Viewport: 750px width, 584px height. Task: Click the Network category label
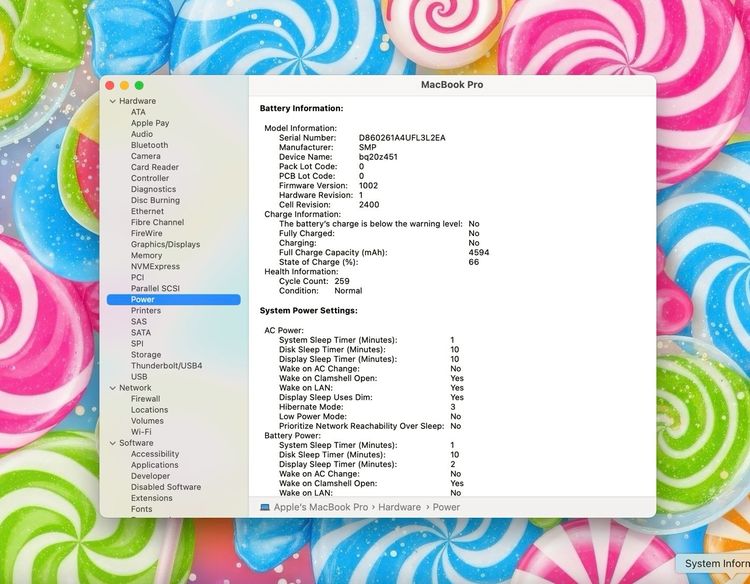135,388
